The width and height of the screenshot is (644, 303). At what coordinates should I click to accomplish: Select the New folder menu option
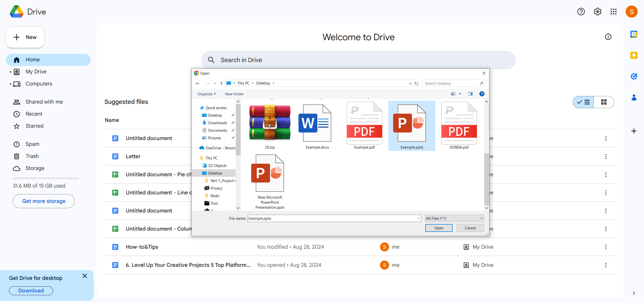[x=234, y=94]
